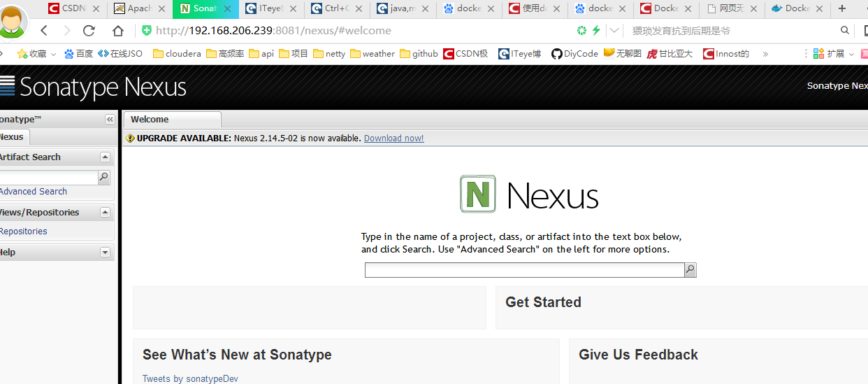This screenshot has height=384, width=868.
Task: Open the Innost的 bookmark
Action: point(726,54)
